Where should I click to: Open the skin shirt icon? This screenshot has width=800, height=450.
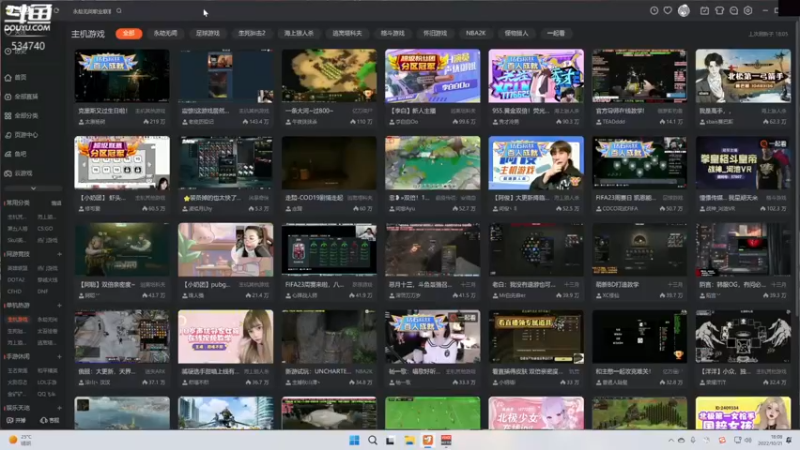tap(719, 11)
